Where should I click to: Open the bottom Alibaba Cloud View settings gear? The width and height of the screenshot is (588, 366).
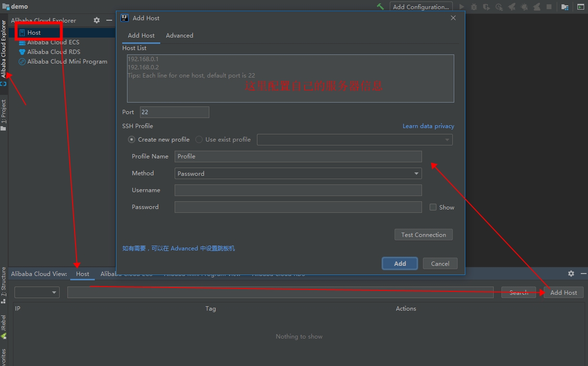571,274
